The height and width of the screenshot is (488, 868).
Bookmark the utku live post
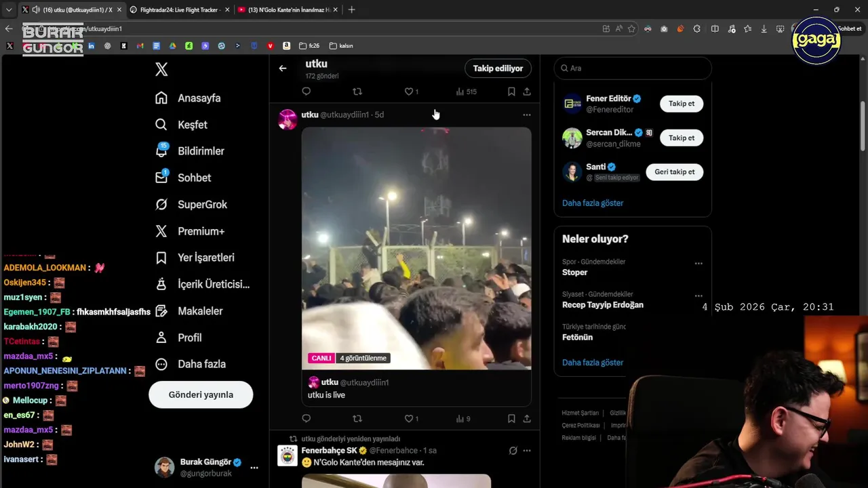click(511, 419)
